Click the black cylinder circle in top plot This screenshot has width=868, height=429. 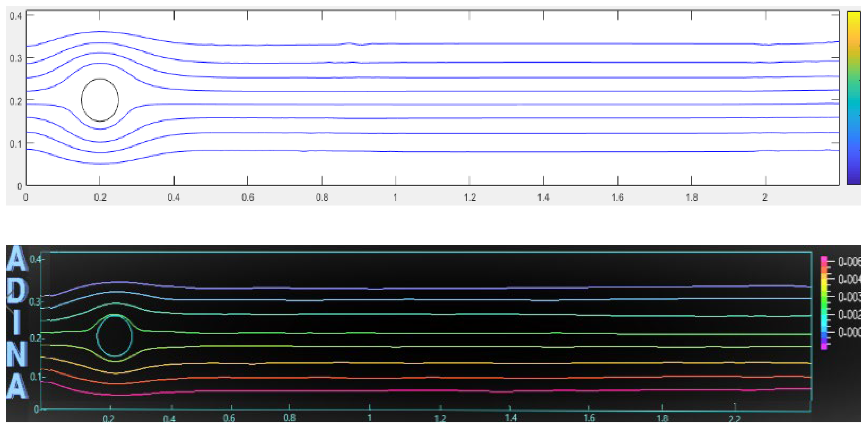tap(100, 100)
